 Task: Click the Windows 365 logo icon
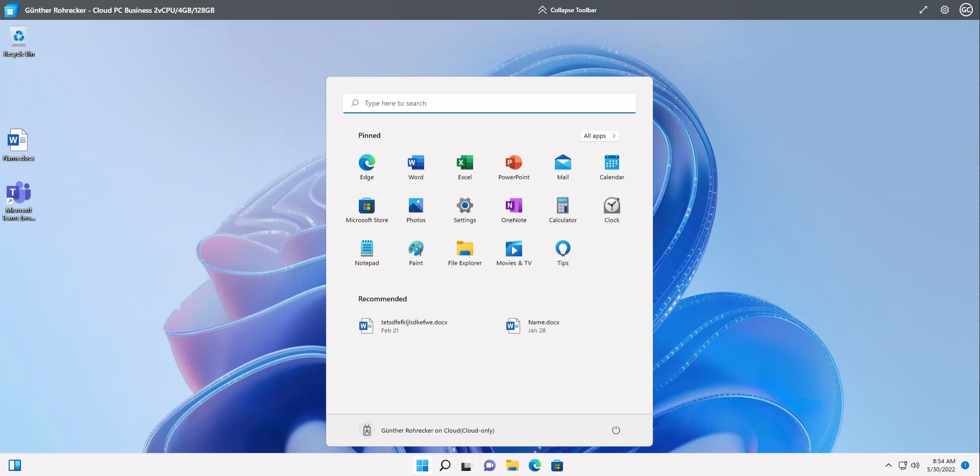(10, 10)
